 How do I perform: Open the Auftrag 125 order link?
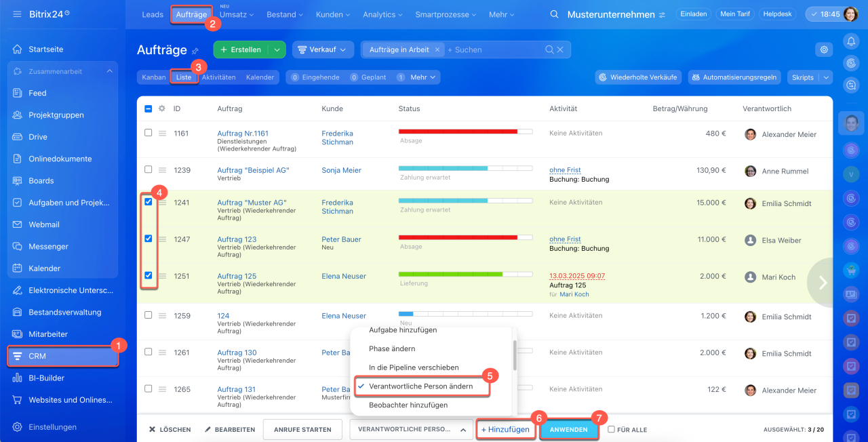(x=237, y=276)
